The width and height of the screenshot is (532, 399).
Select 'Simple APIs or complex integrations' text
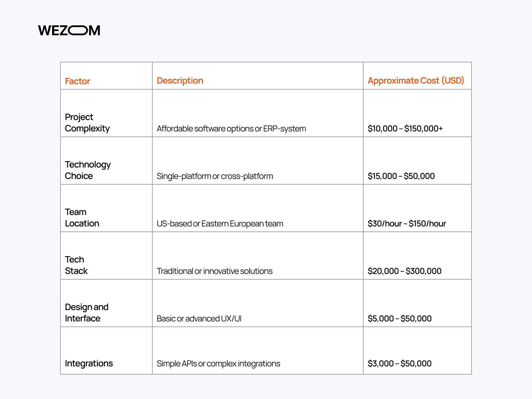[x=218, y=364]
